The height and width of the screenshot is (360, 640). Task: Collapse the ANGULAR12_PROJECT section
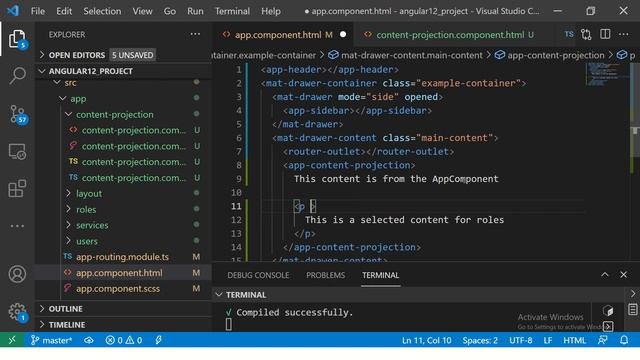[x=91, y=71]
